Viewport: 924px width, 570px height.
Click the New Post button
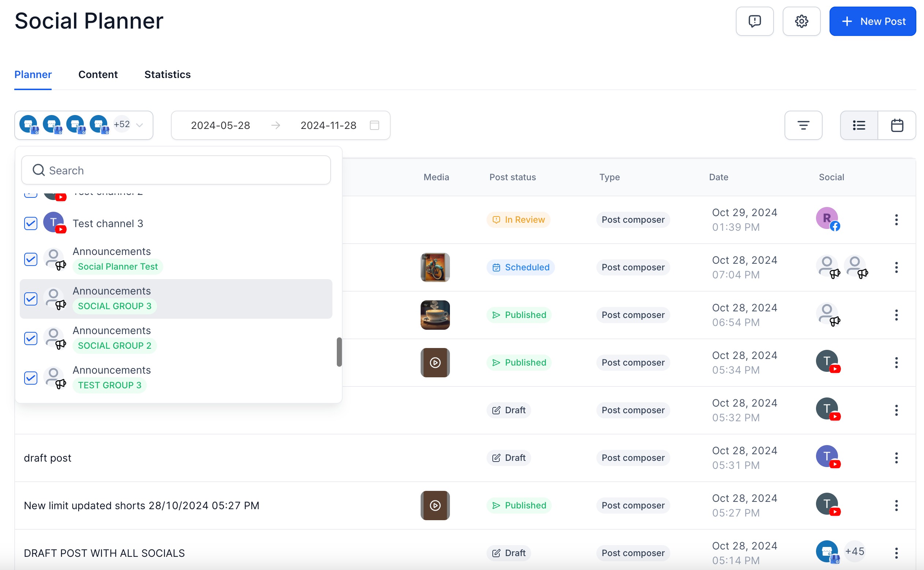point(872,21)
